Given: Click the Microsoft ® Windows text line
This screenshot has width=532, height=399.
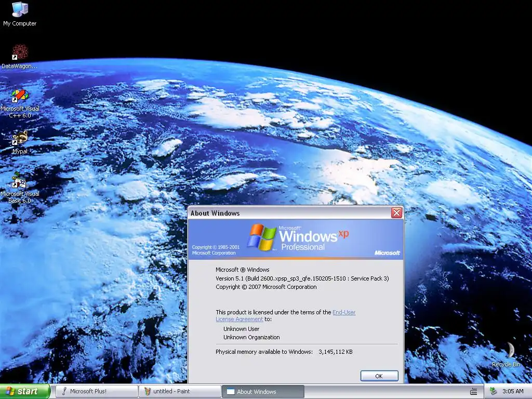Looking at the screenshot, I should click(242, 270).
